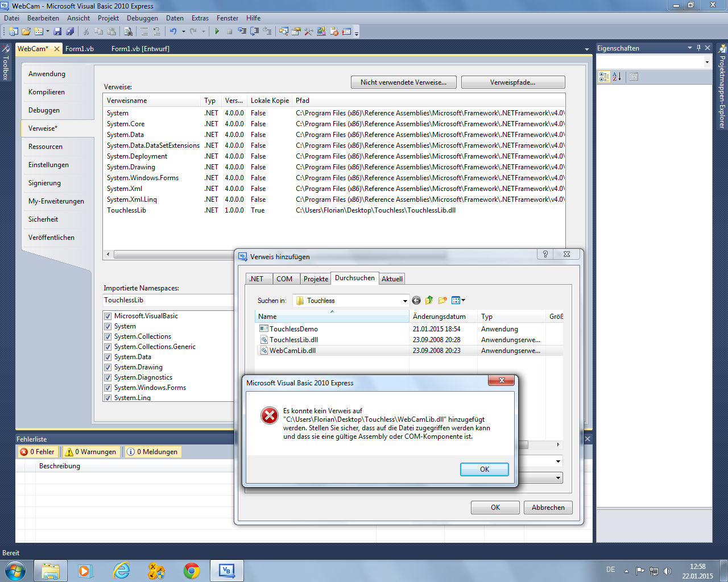Click the Up One Level folder icon

[x=429, y=300]
